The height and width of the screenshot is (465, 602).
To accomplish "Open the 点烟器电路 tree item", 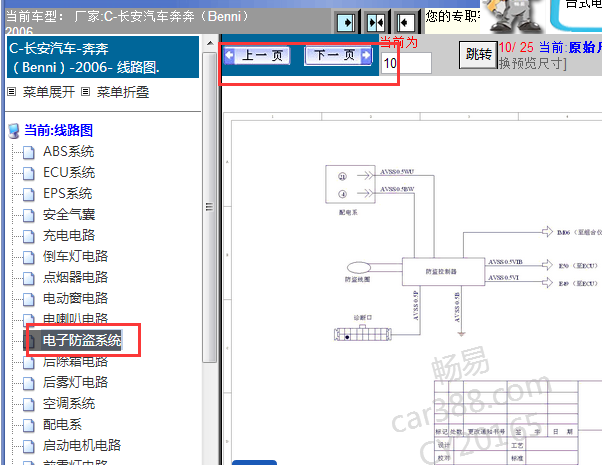I will coord(75,278).
